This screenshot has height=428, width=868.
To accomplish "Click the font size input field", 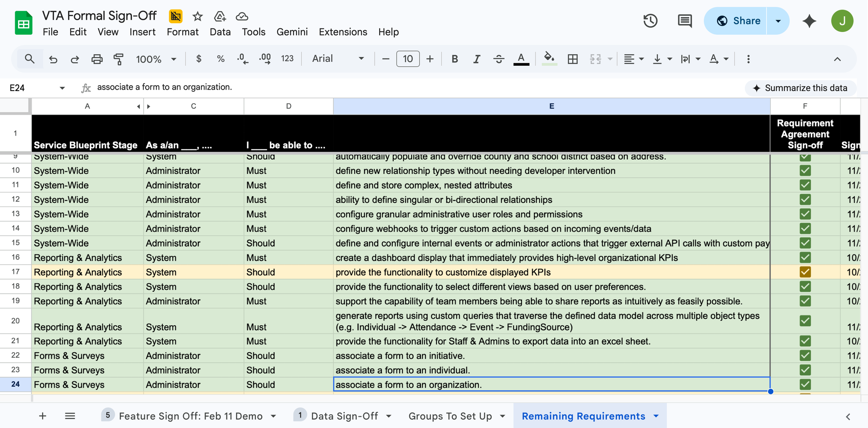I will [408, 59].
